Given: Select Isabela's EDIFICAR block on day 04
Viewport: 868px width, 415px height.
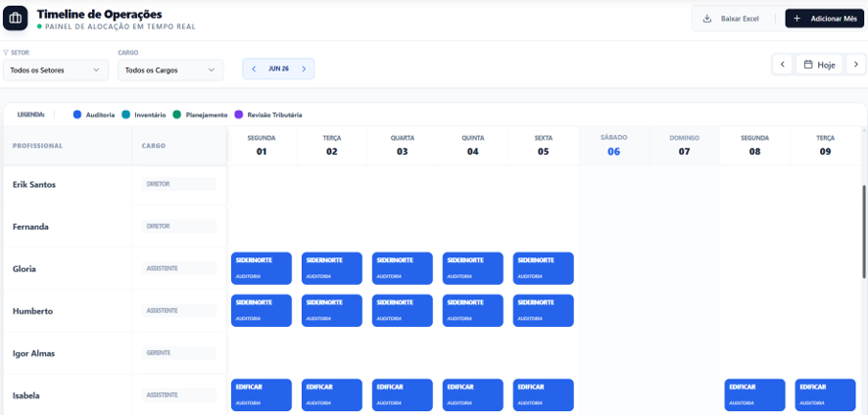Looking at the screenshot, I should coord(473,395).
